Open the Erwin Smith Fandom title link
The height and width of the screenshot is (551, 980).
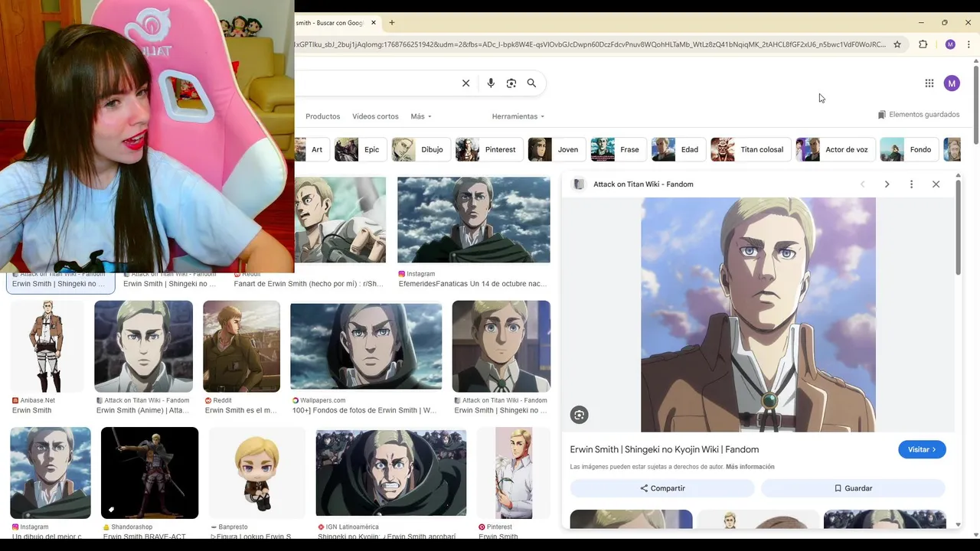665,449
